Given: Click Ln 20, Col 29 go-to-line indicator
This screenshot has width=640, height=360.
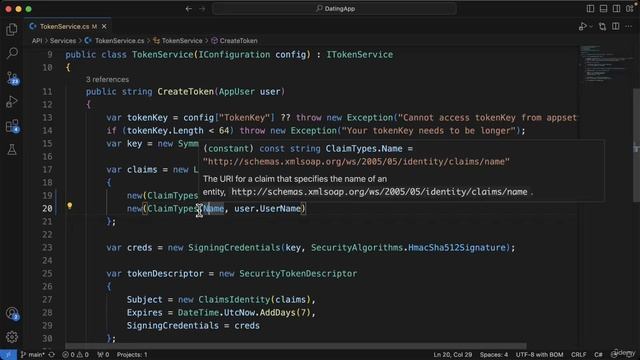Looking at the screenshot, I should tap(452, 355).
